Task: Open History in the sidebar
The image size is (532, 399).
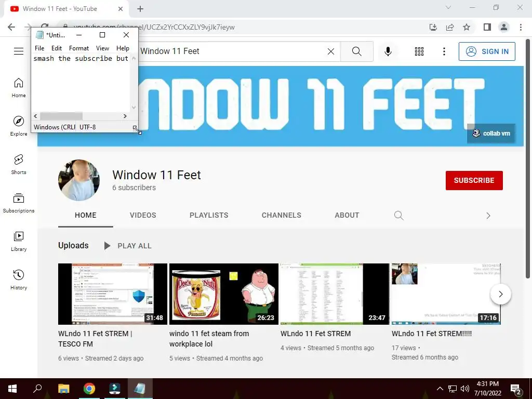Action: pos(19,280)
